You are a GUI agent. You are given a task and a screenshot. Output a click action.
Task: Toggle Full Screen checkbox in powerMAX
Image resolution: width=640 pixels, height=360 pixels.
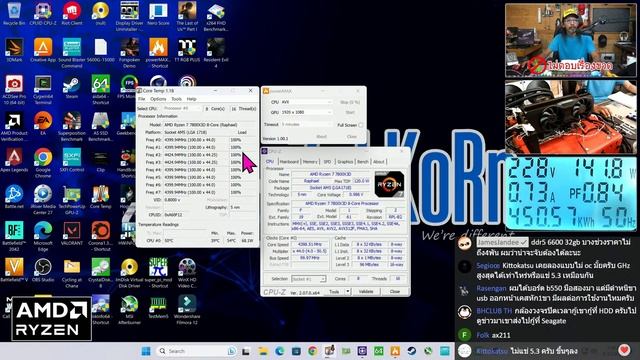(360, 125)
